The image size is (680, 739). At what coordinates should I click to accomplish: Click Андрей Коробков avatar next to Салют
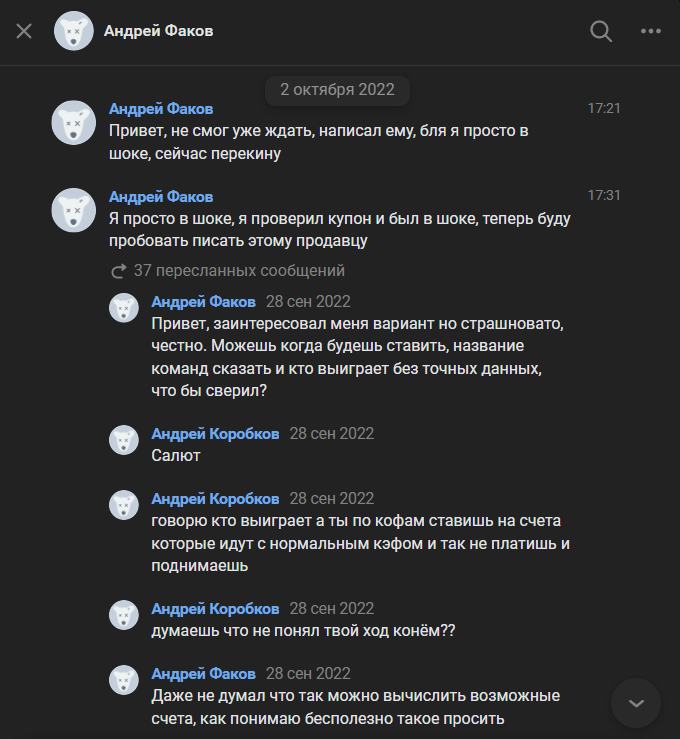click(124, 440)
